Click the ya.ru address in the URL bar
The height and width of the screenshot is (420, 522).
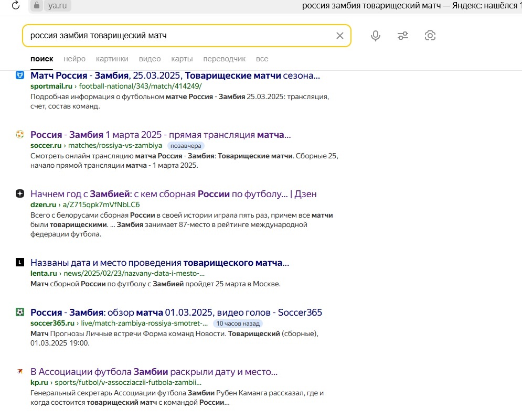coord(57,6)
